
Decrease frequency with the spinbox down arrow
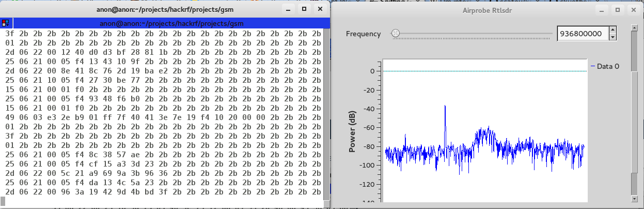(612, 37)
